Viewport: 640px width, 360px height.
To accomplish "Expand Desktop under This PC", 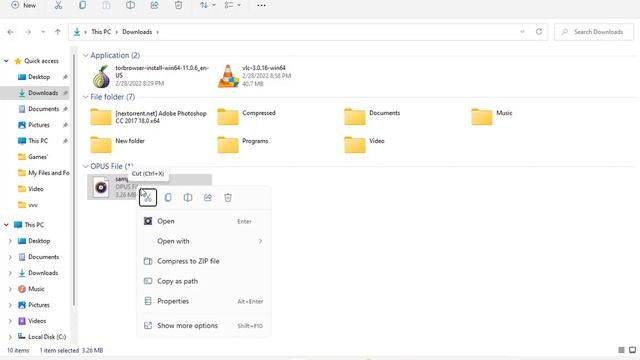I will click(x=10, y=241).
